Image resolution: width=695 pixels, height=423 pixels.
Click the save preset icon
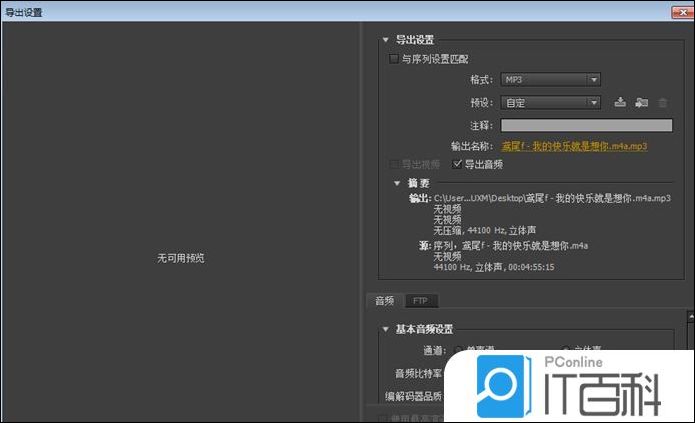coord(620,102)
